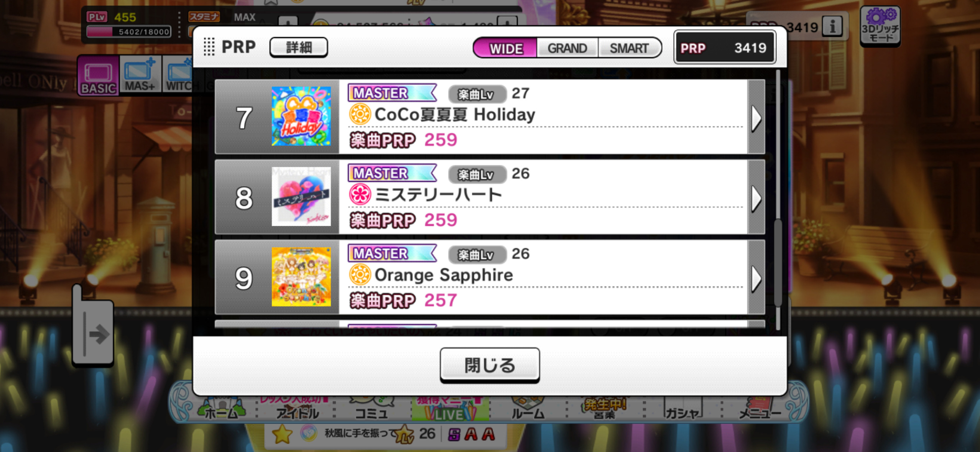Click the PRP info icon next to 3419
This screenshot has width=980, height=452.
pyautogui.click(x=832, y=27)
